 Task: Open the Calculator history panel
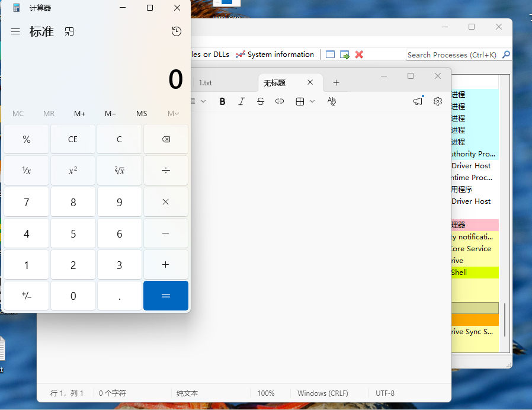(177, 31)
